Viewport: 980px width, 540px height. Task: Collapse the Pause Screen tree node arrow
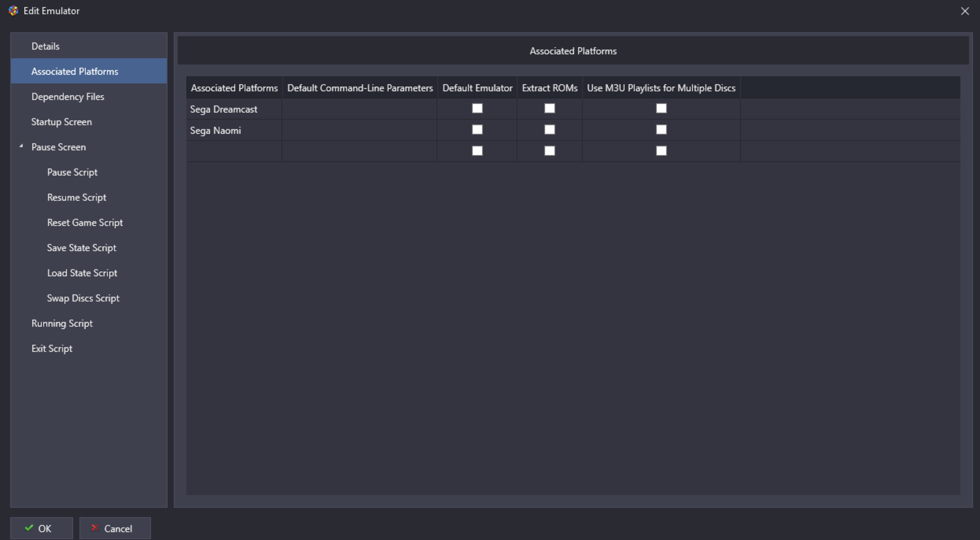point(21,146)
